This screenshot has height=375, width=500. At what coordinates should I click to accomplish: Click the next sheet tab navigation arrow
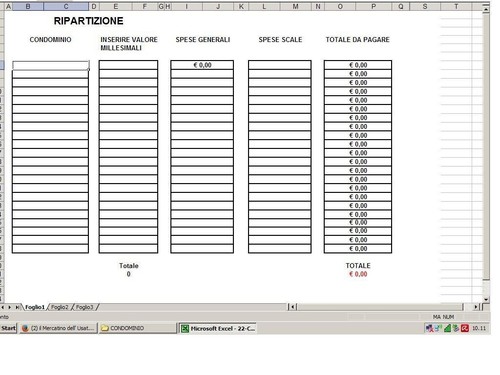coord(10,307)
